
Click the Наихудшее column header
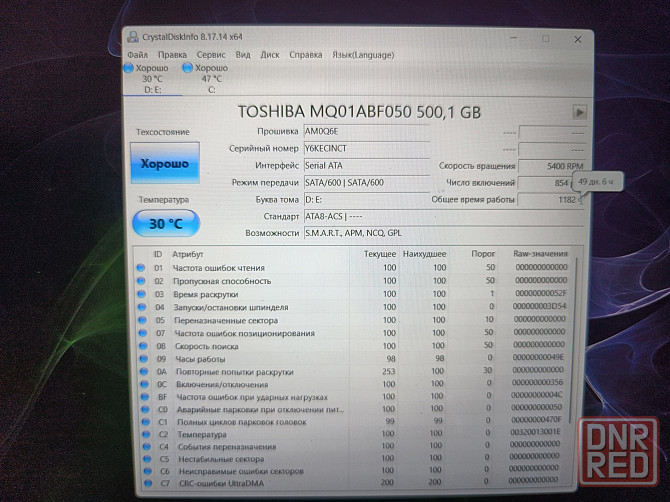pos(424,254)
